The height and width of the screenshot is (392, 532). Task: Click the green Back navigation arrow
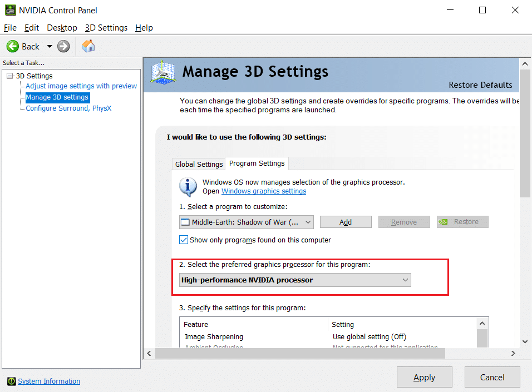(x=12, y=46)
